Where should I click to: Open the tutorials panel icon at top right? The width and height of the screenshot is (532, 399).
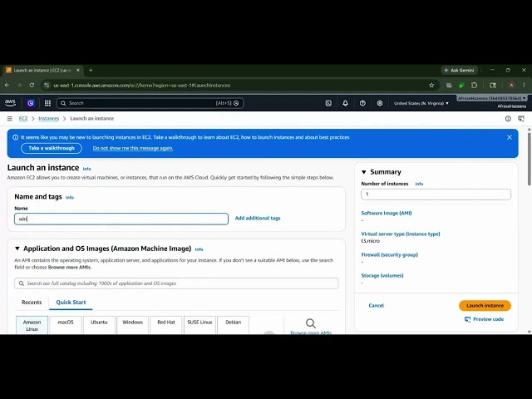click(x=521, y=118)
